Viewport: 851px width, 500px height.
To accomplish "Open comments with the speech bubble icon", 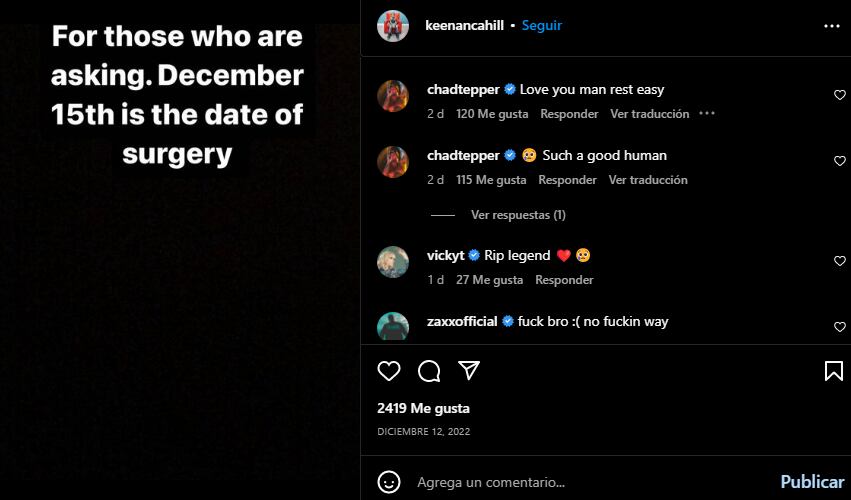I will [429, 371].
